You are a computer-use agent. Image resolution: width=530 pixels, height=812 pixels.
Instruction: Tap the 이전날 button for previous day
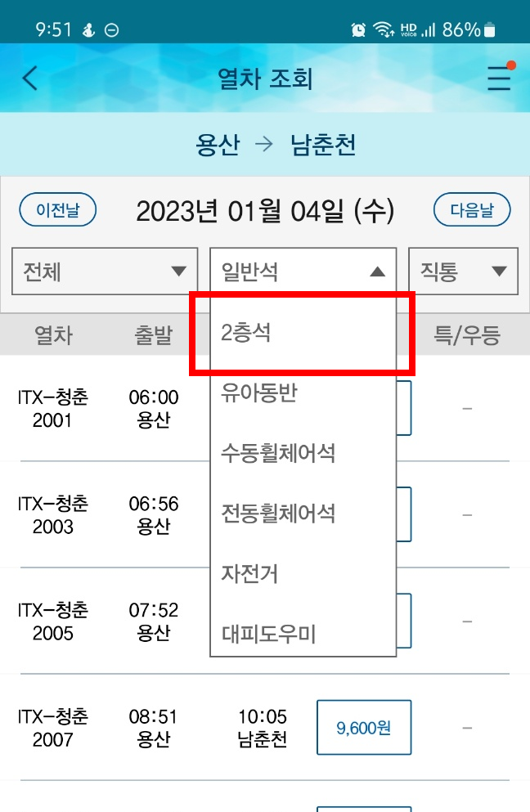57,209
